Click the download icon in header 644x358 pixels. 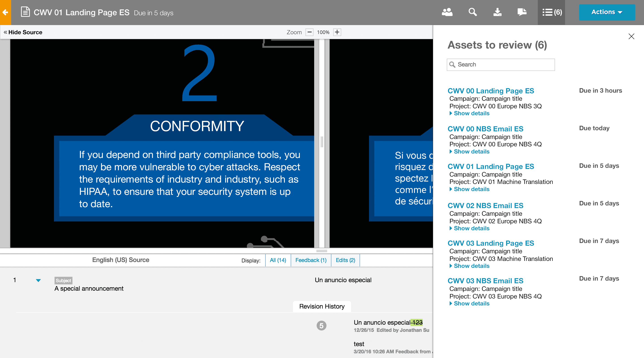pyautogui.click(x=497, y=12)
